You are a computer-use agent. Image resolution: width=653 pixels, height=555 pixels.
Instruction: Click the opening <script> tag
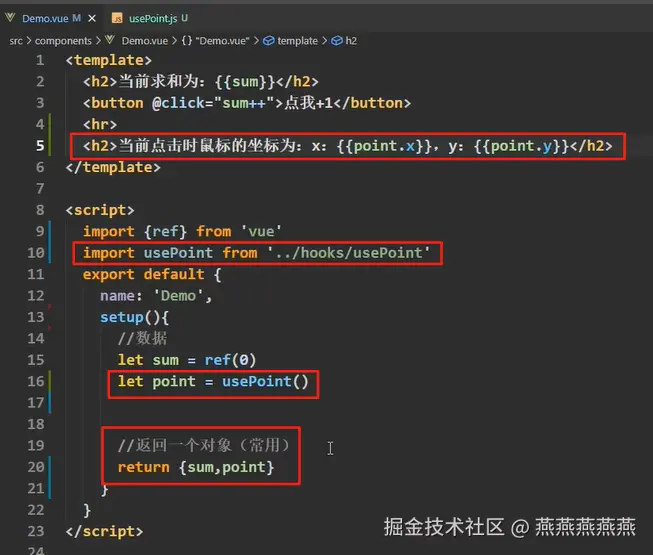(x=100, y=210)
